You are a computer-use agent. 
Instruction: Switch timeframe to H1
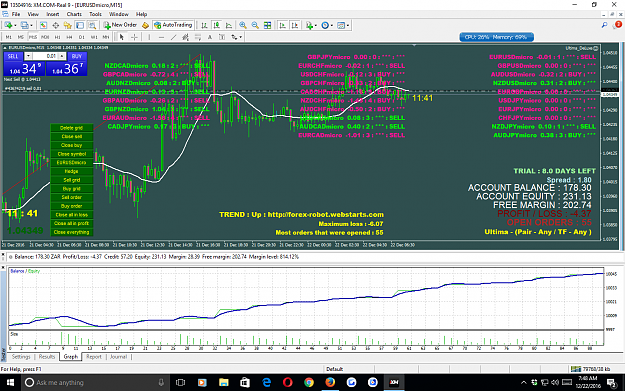pyautogui.click(x=57, y=37)
